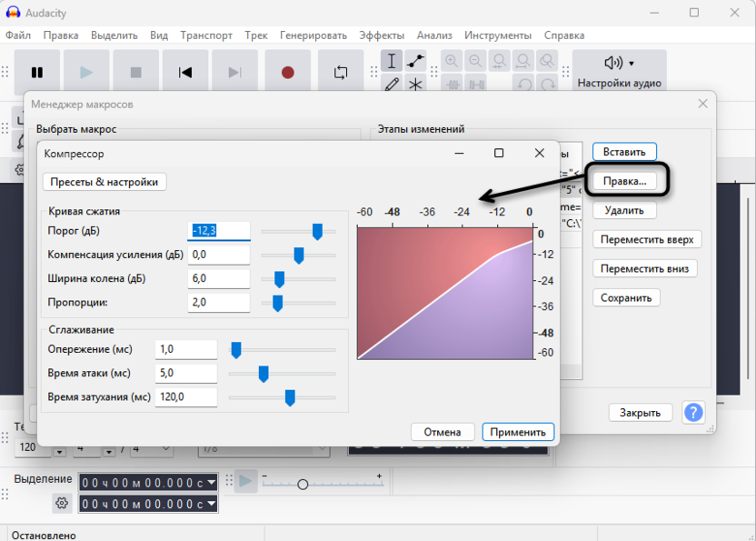
Task: Open the Трек menu
Action: click(256, 35)
